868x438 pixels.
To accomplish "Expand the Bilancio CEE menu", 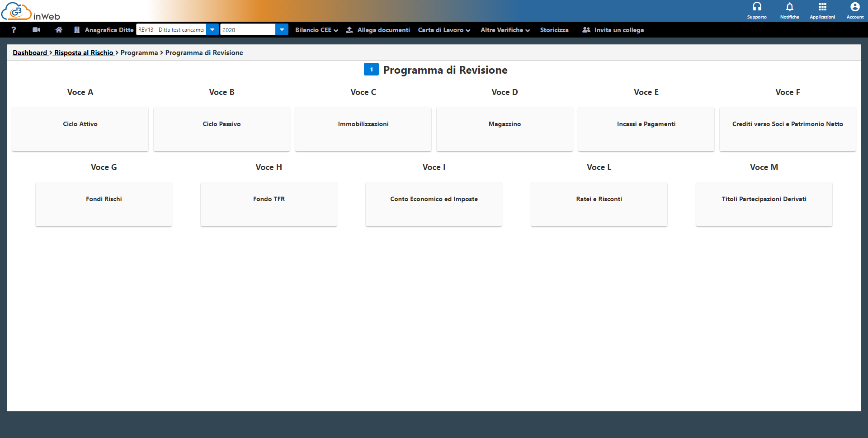I will (316, 30).
